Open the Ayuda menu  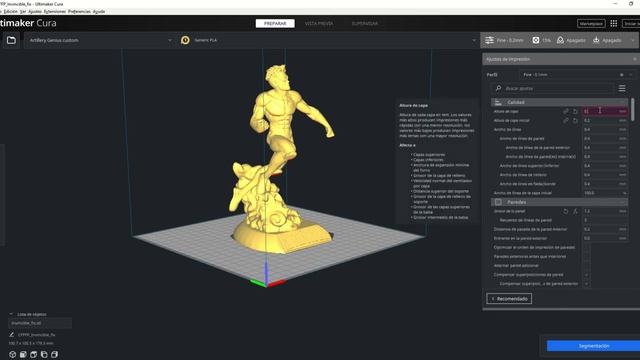coord(99,11)
